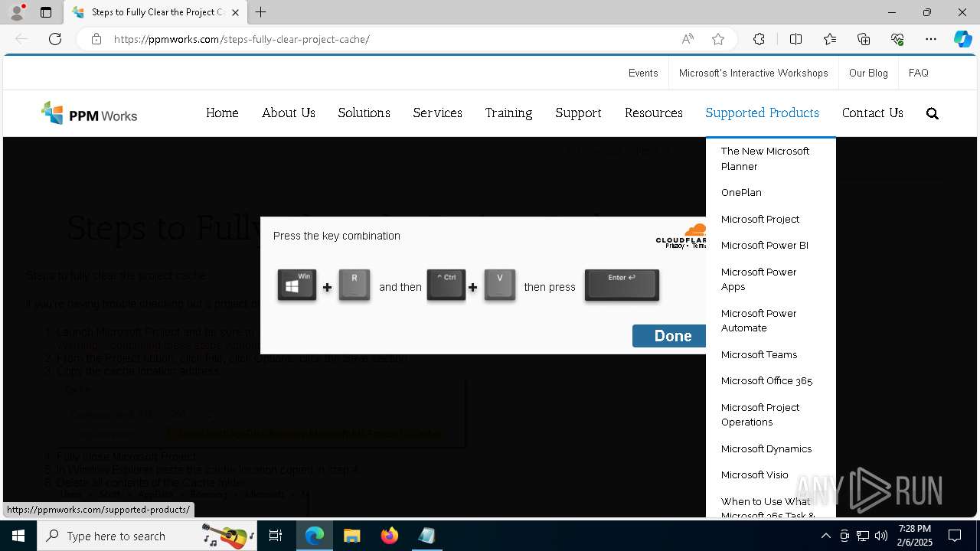The image size is (980, 551).
Task: Open the Edge profile icon
Action: [17, 12]
